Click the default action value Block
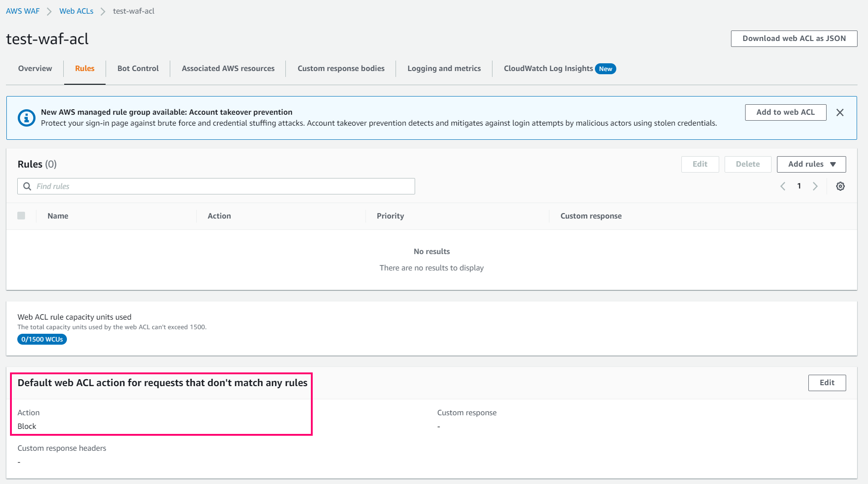Screen dimensions: 868x484 click(x=27, y=426)
